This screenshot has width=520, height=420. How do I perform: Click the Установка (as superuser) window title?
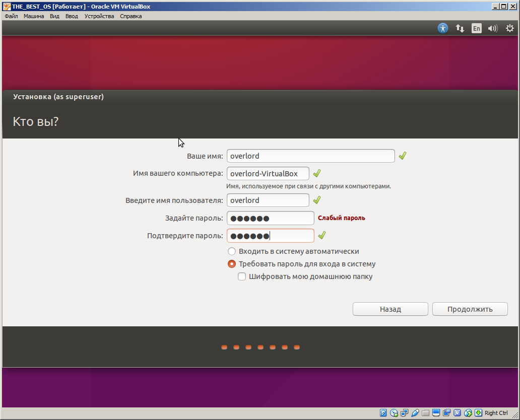point(58,97)
